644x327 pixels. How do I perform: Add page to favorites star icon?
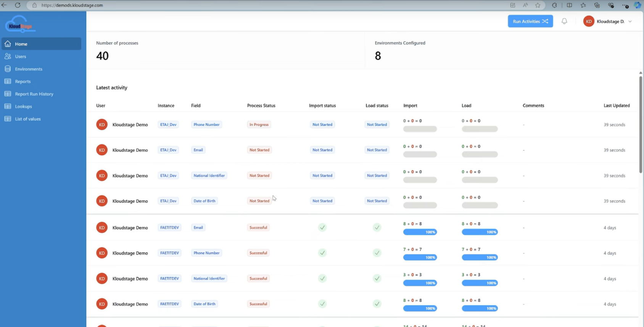coord(538,5)
